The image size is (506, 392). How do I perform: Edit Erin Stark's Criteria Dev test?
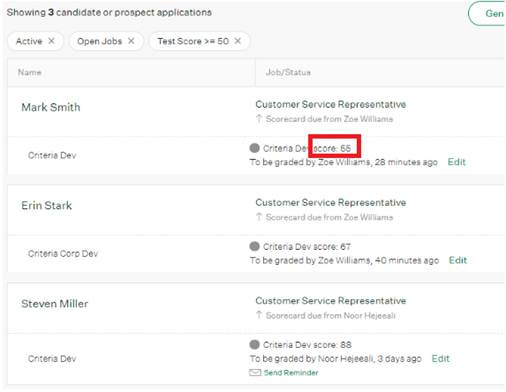pos(458,260)
